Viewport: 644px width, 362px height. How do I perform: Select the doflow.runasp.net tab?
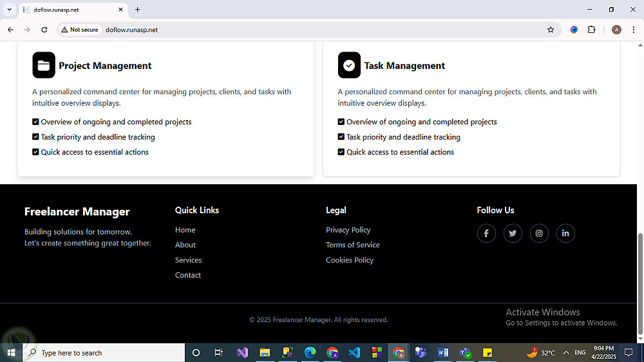pos(74,10)
